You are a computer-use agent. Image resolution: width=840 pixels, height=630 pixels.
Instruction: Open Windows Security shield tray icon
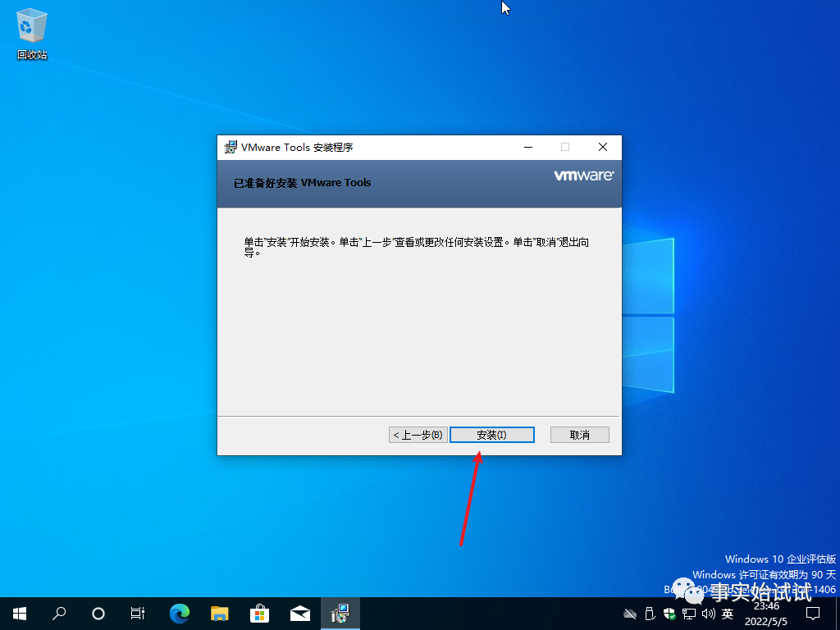pos(669,614)
